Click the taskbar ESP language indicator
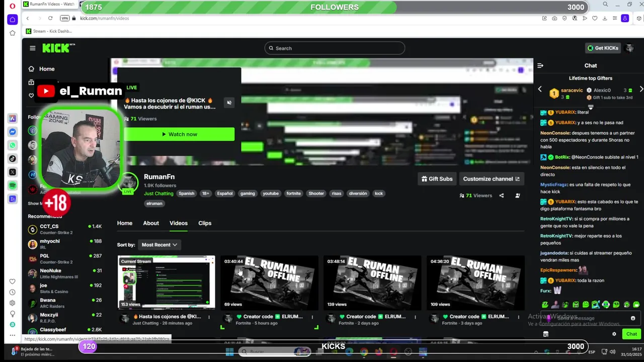The image size is (644, 362). [592, 352]
